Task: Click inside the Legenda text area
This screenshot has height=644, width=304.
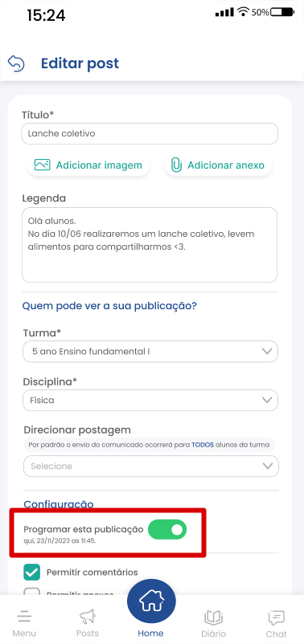Action: (150, 245)
